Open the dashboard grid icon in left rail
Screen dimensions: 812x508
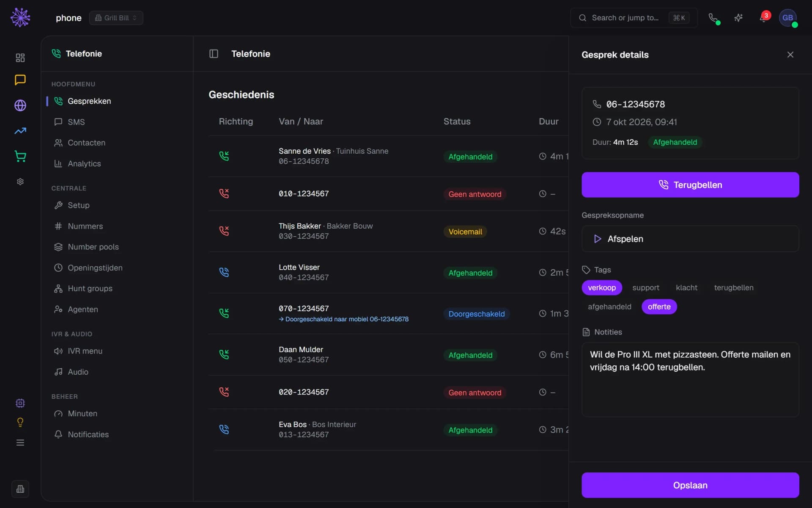[20, 58]
